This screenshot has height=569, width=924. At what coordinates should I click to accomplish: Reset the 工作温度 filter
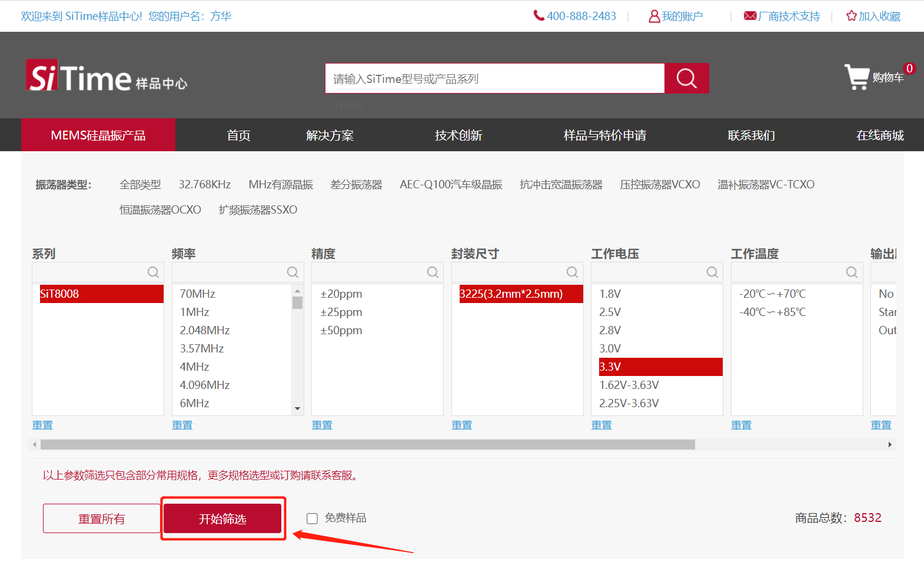[x=742, y=425]
